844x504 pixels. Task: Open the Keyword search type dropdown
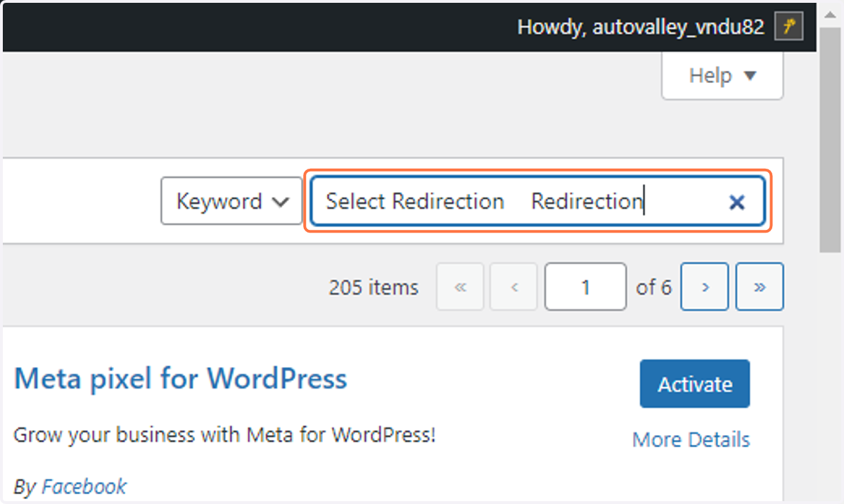pyautogui.click(x=232, y=201)
